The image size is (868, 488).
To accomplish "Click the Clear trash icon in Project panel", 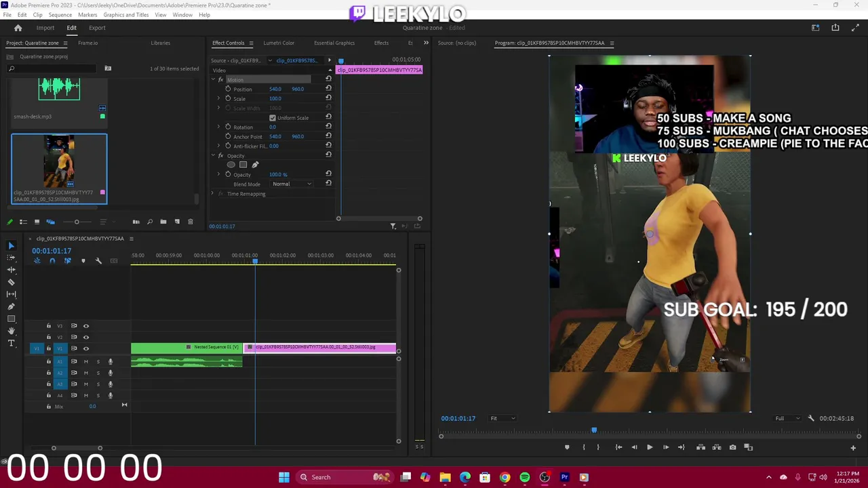I will tap(191, 222).
